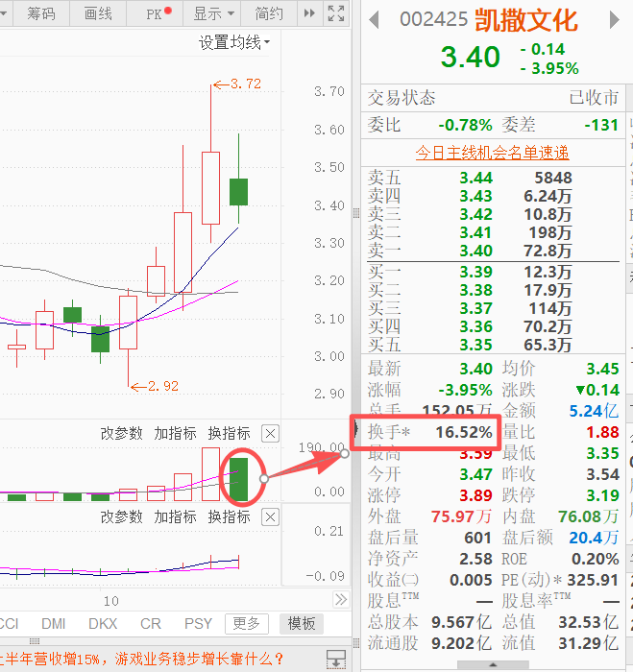Click the 买一 price 3.39 row
This screenshot has height=672, width=633.
[x=493, y=272]
